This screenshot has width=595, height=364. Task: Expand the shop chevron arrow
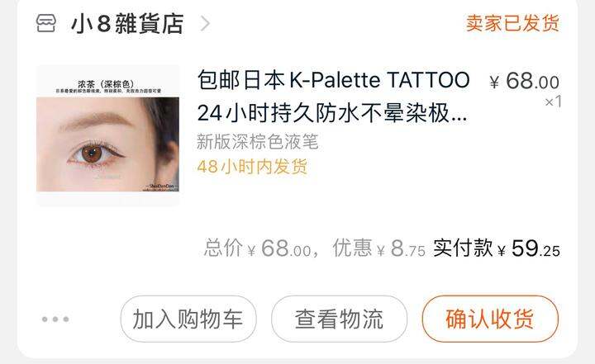point(205,23)
